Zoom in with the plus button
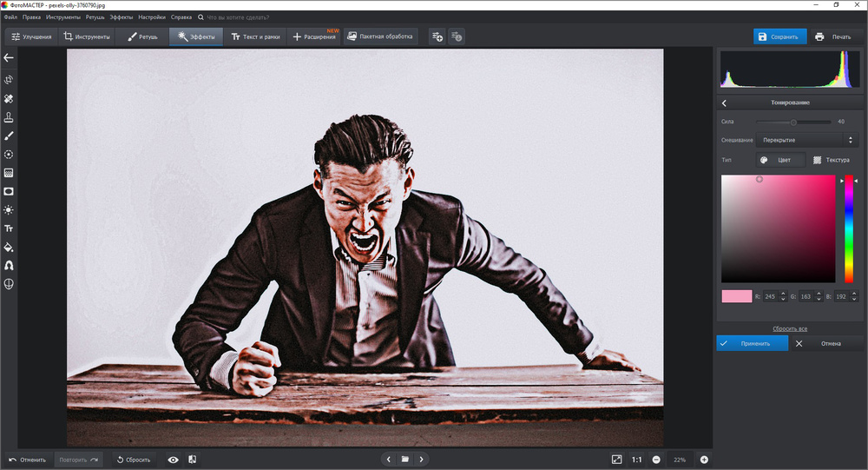 click(x=704, y=460)
